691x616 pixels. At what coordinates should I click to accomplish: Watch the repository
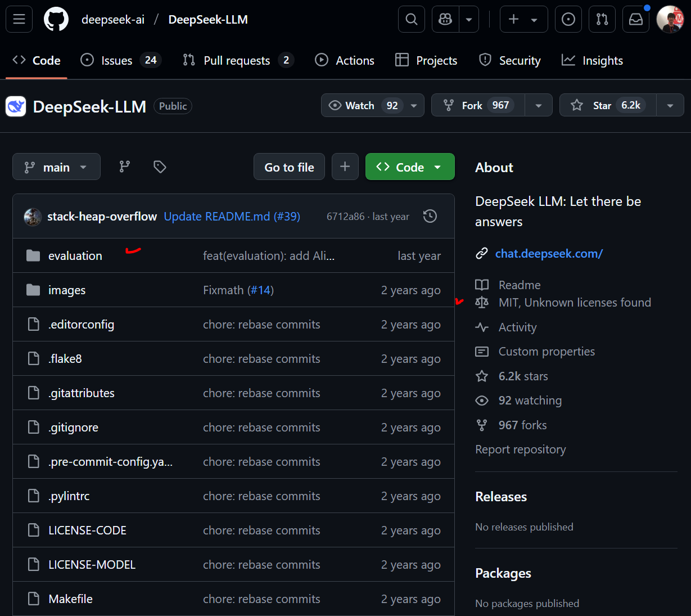point(363,105)
